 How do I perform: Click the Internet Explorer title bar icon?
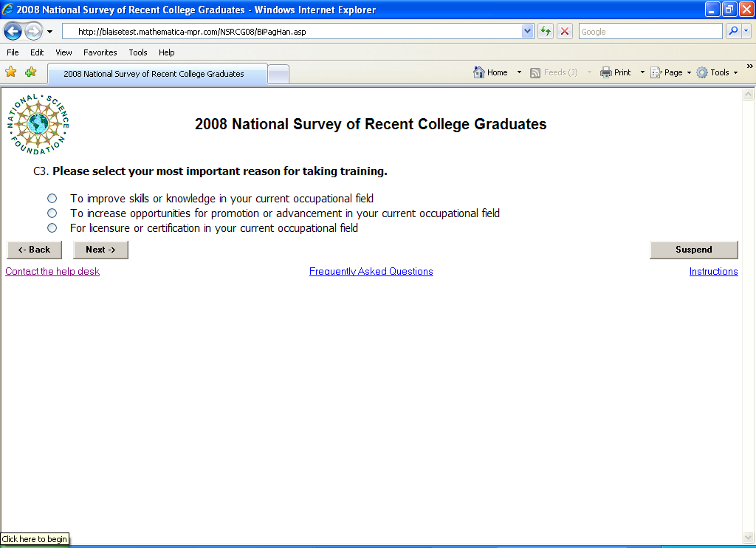pos(7,9)
